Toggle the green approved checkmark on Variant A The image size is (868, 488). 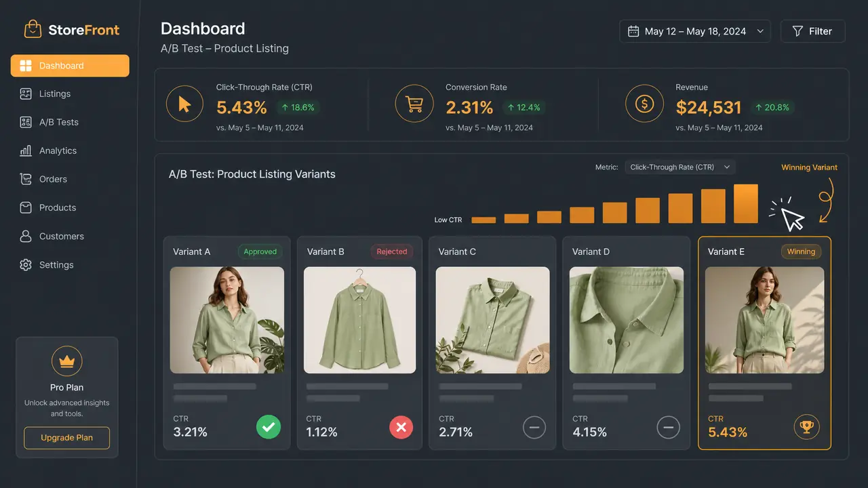(x=269, y=427)
